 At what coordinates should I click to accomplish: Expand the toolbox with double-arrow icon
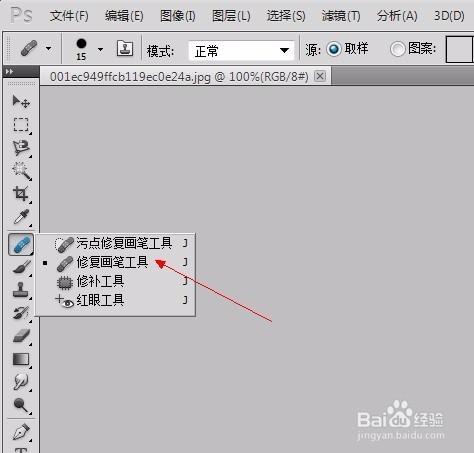[10, 71]
